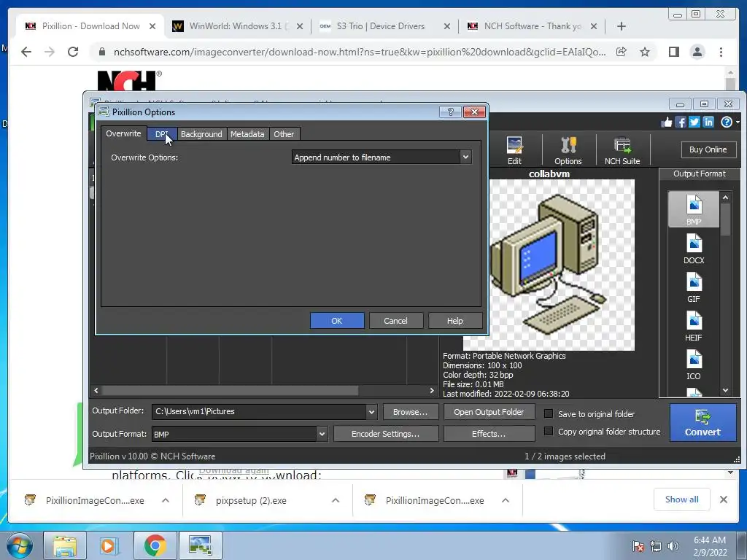Select the HEIF output format icon
Viewport: 747px width, 560px height.
pos(694,326)
